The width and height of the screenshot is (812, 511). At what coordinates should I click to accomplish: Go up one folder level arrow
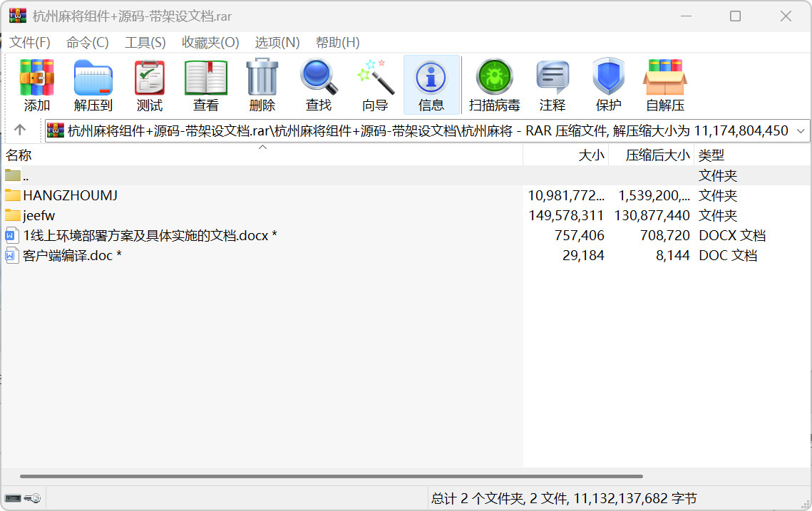(x=20, y=130)
